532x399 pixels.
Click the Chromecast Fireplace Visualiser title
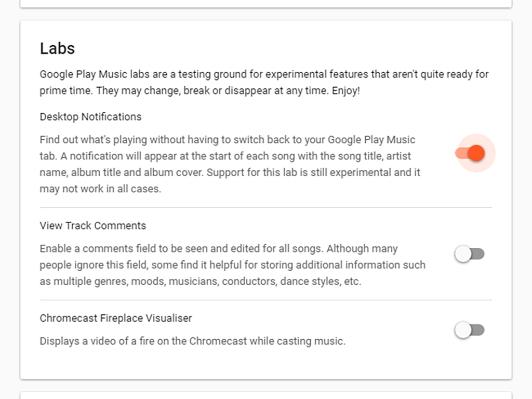tap(115, 318)
